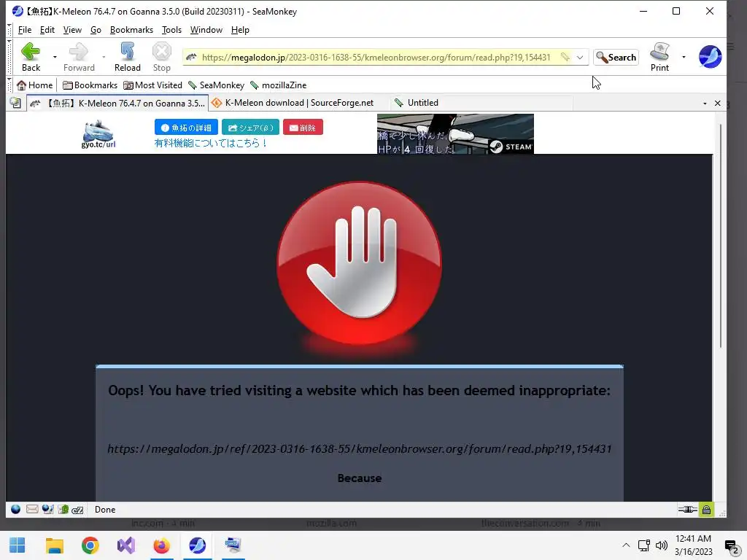Click the SeaMonkey bookmark link
The height and width of the screenshot is (560, 747).
216,85
